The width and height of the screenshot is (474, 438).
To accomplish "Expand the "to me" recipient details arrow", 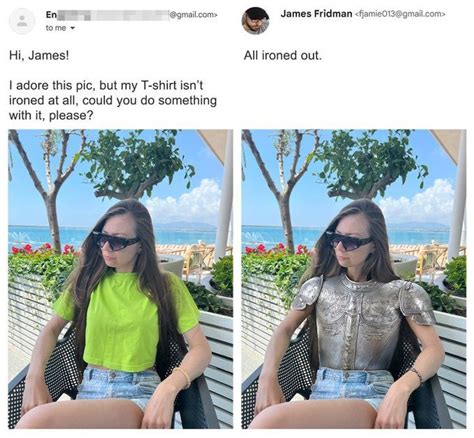I will pyautogui.click(x=71, y=28).
